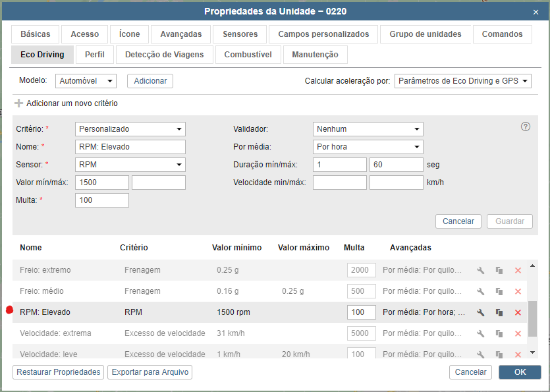Viewport: 550px width, 392px height.
Task: Click wrench icon in Freio: extremo row
Action: (x=481, y=270)
